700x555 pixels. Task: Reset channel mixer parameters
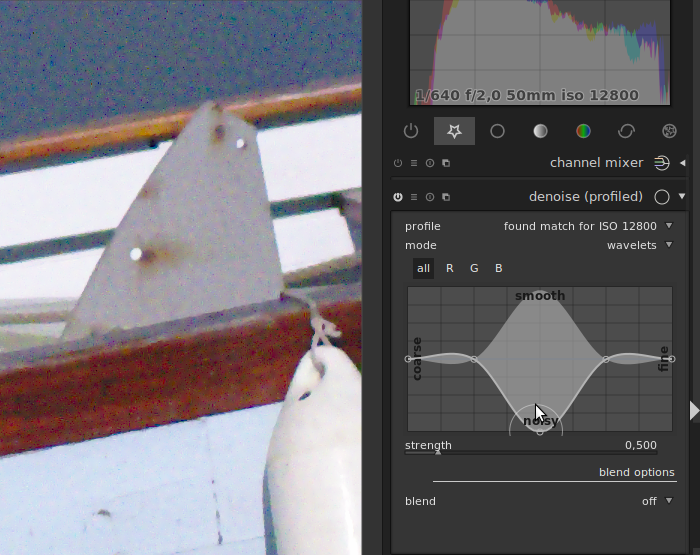(x=430, y=163)
